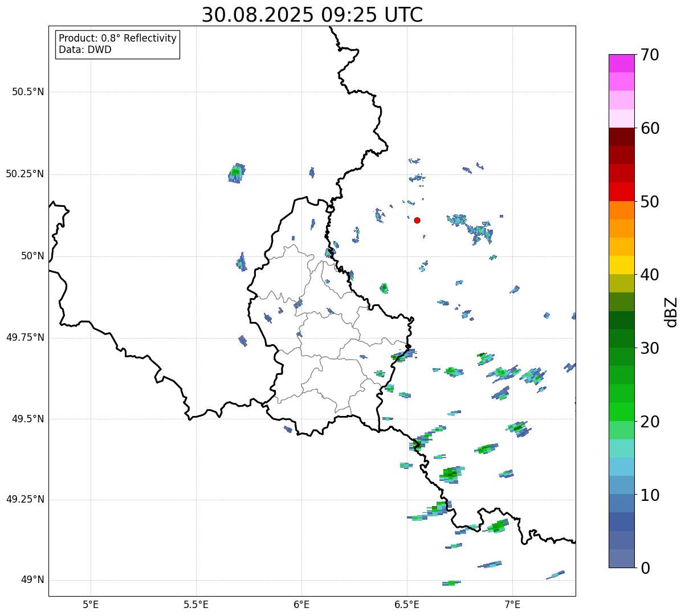
Task: Click the 5°E longitude label
Action: pos(91,604)
